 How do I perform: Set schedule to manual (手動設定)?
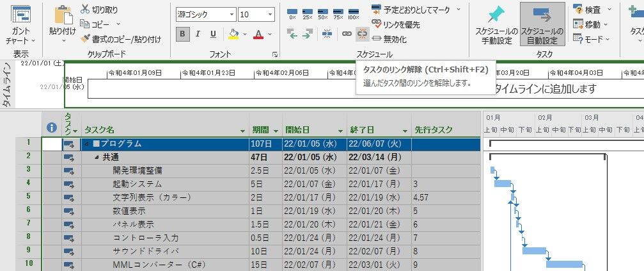(x=496, y=24)
